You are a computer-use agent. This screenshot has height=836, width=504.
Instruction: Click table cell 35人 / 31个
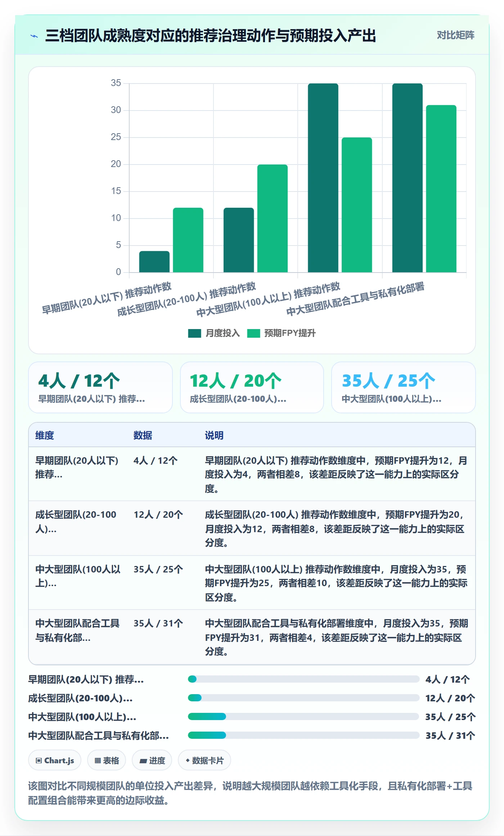158,624
